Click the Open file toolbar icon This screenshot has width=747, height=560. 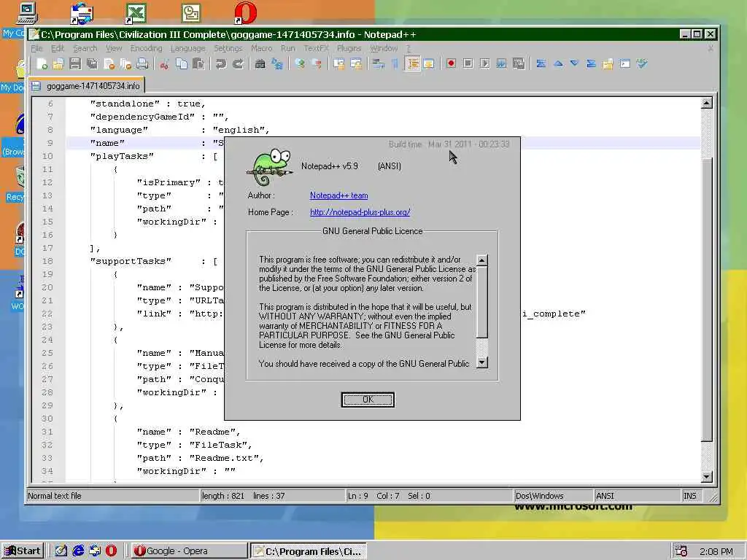tap(58, 64)
